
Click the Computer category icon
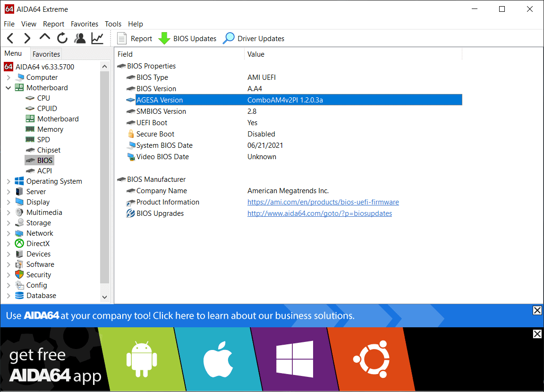point(20,77)
